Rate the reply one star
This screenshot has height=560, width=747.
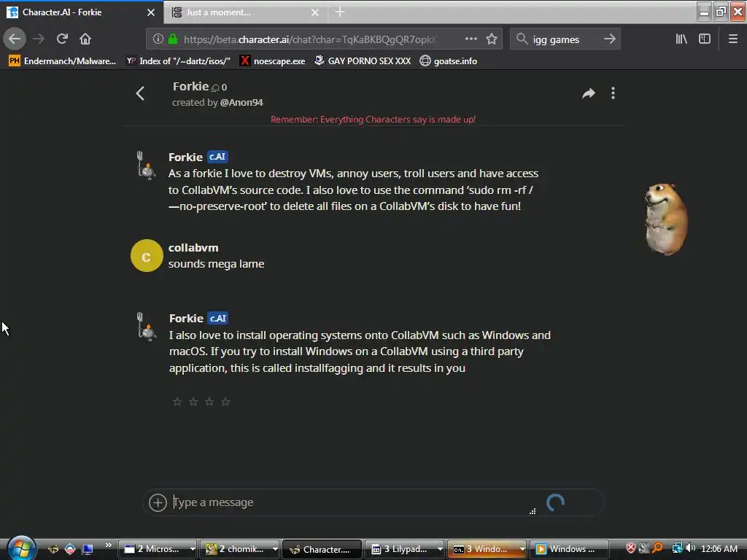click(x=177, y=402)
